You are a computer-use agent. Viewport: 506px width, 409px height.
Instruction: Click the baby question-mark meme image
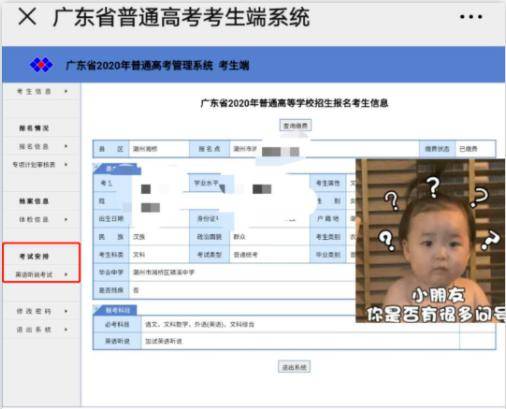pos(430,241)
